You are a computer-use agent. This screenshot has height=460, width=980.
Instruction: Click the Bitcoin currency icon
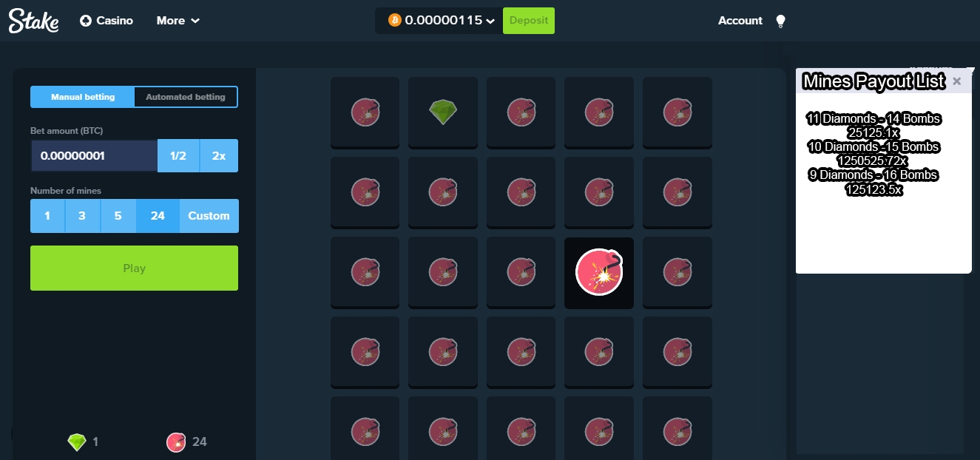[394, 21]
